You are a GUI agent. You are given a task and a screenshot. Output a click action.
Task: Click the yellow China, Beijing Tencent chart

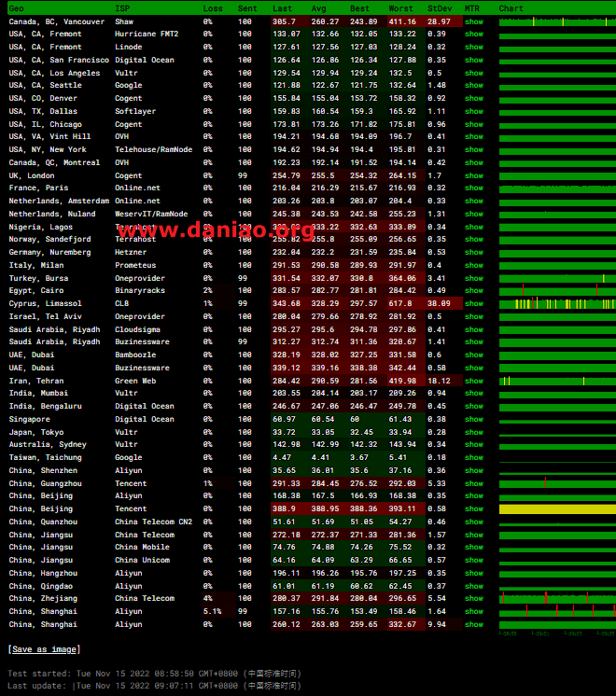(557, 508)
